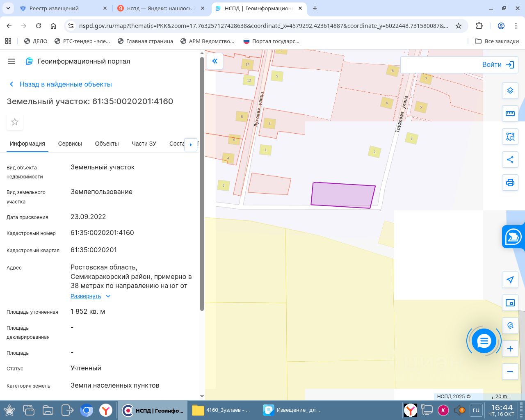Switch to the Информация tab
The width and height of the screenshot is (525, 420).
(27, 144)
